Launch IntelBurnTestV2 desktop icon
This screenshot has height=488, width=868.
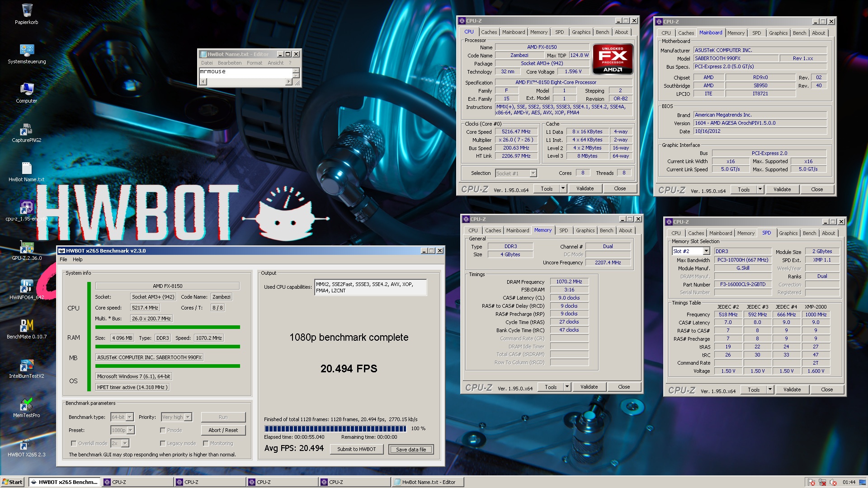27,365
